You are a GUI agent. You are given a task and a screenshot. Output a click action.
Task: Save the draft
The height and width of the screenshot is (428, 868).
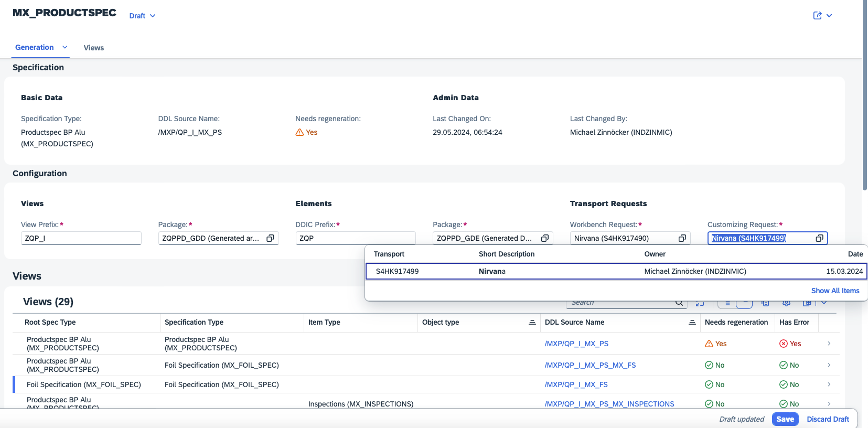click(785, 419)
